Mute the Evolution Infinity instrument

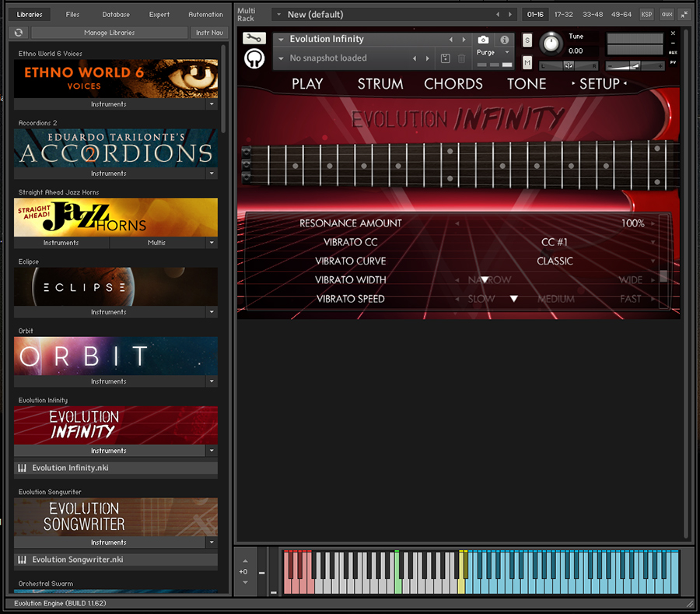click(527, 62)
